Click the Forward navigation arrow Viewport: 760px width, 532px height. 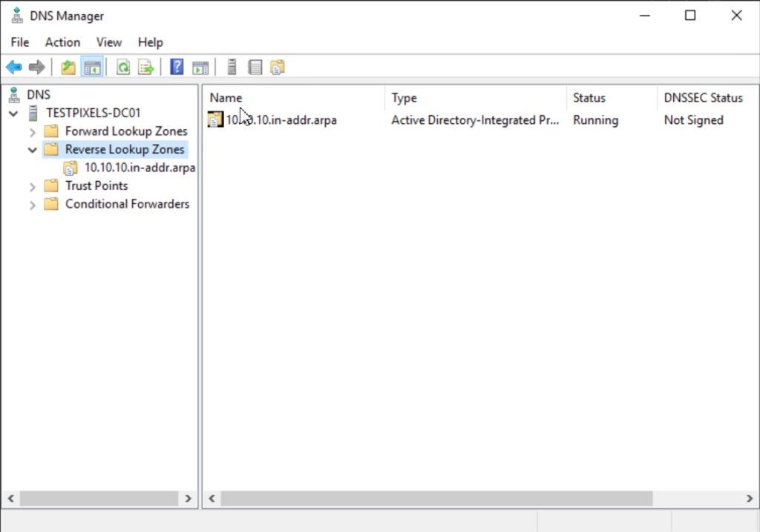pos(36,67)
